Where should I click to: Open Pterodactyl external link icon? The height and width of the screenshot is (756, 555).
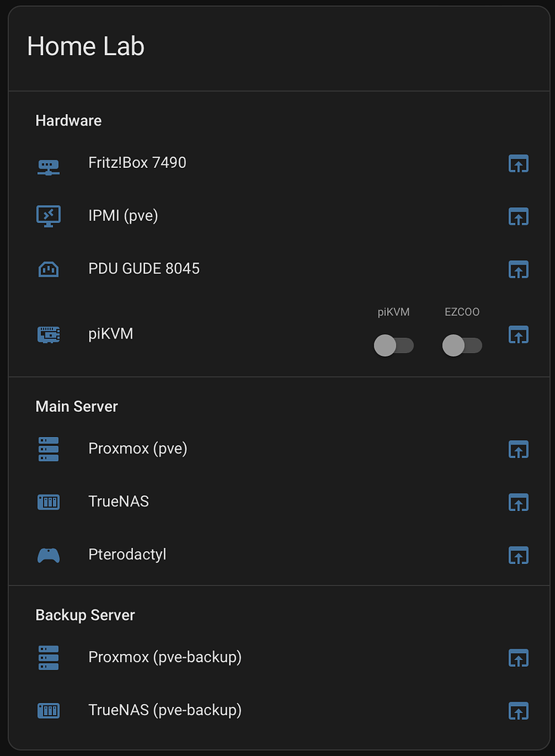(519, 556)
